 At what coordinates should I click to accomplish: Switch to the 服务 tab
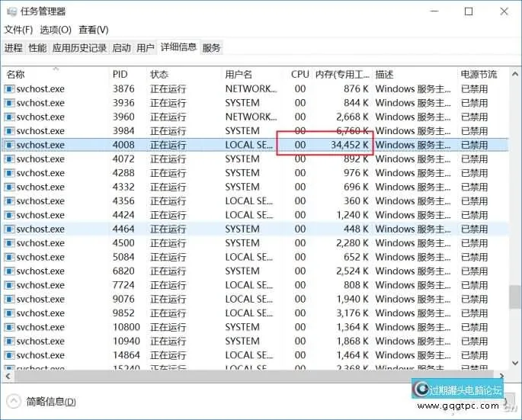pos(211,48)
